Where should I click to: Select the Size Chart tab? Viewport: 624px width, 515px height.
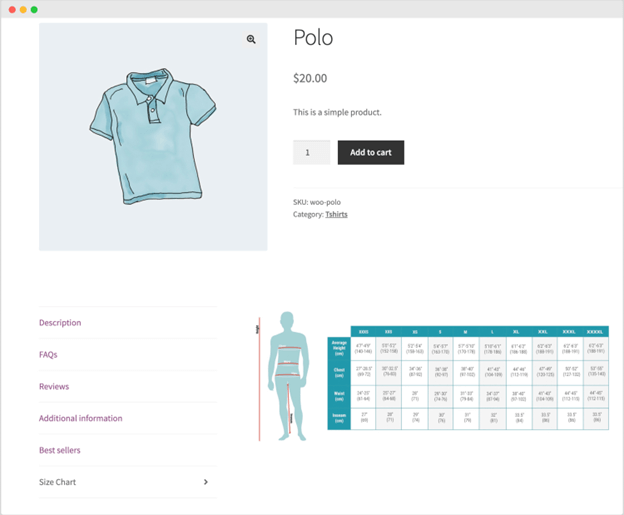coord(58,482)
